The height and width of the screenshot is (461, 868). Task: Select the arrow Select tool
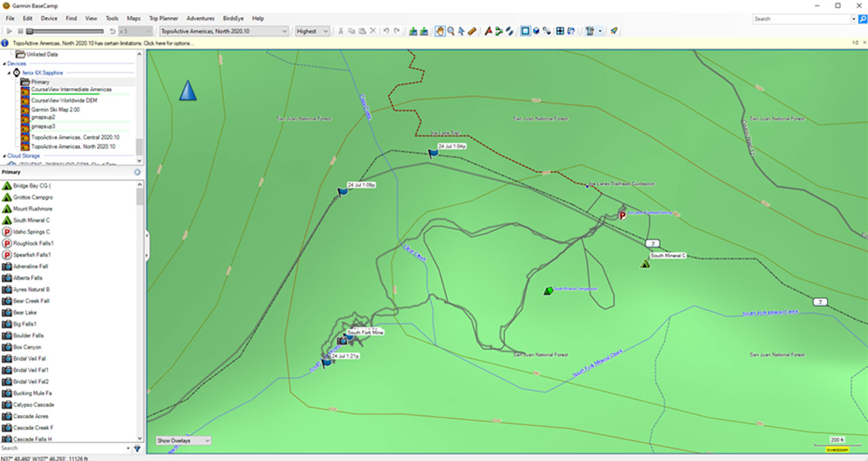461,31
